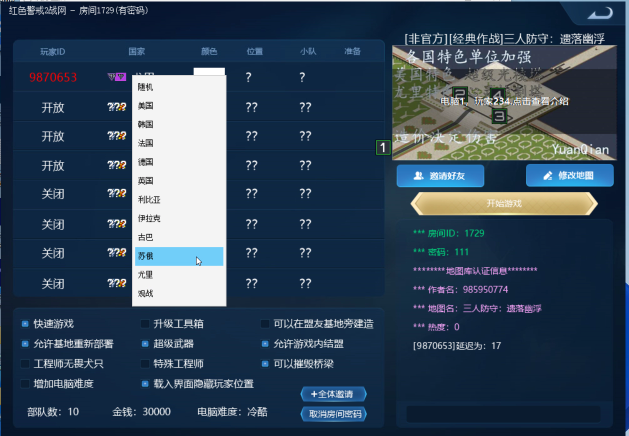629x436 pixels.
Task: Enable the 升级工具箱 checkbox
Action: 145,324
